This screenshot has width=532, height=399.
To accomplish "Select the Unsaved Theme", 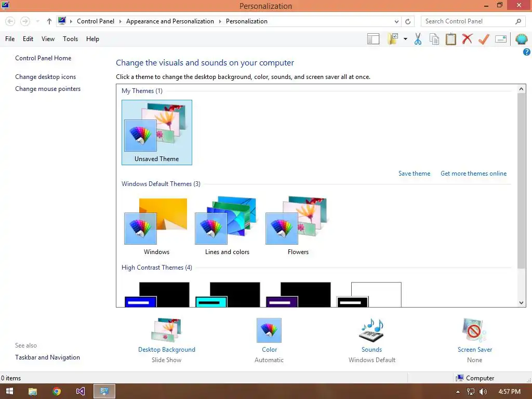I will (157, 132).
